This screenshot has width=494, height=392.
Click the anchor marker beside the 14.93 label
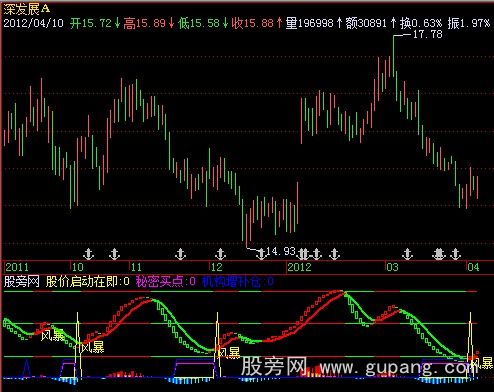pyautogui.click(x=261, y=254)
